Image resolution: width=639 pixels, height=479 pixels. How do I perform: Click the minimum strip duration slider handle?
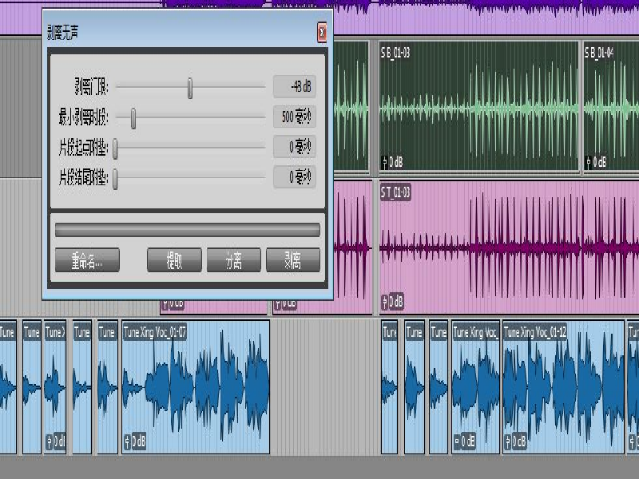coord(133,119)
